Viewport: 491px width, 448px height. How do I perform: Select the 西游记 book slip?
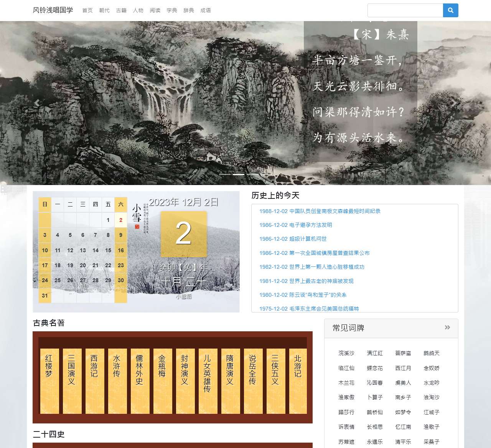pos(95,381)
